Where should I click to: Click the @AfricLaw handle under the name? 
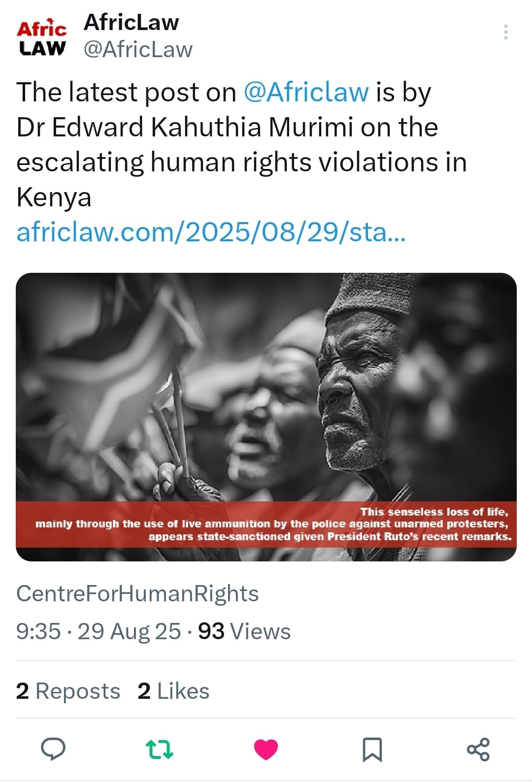(138, 49)
